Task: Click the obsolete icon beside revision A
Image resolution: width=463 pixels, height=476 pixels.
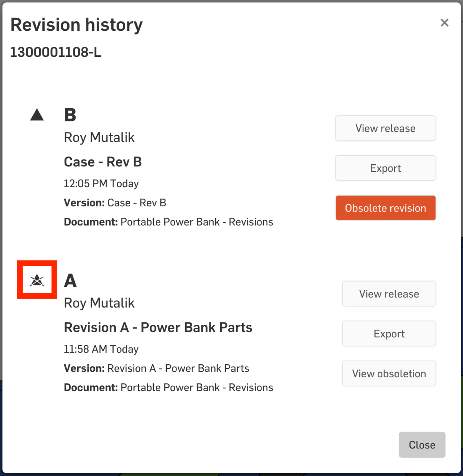Action: (37, 280)
